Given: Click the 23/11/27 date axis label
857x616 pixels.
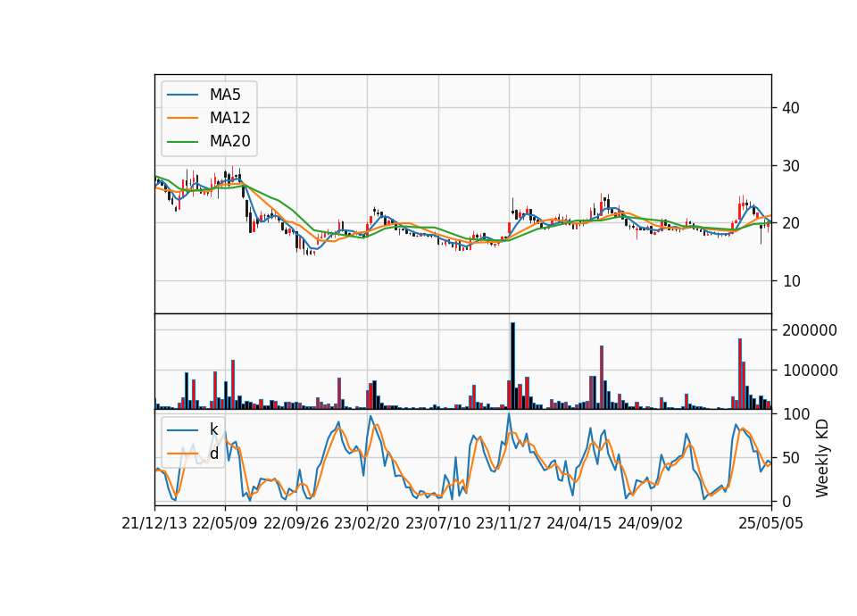Looking at the screenshot, I should [x=508, y=523].
